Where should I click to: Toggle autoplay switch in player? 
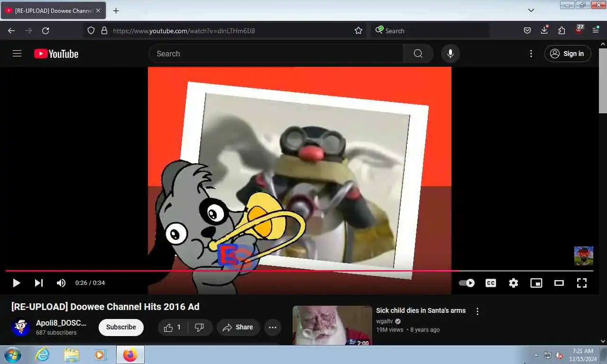[467, 283]
